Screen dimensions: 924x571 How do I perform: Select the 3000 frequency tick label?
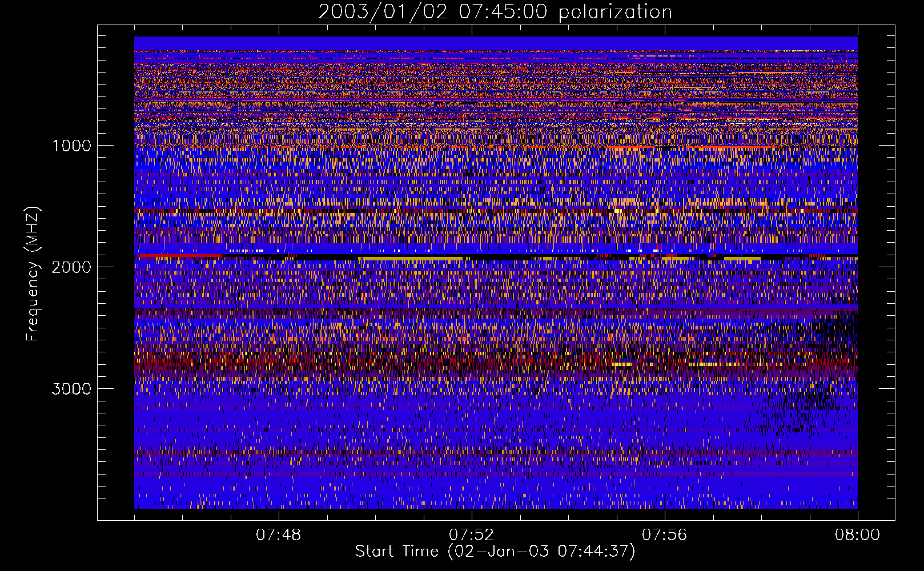[x=71, y=389]
